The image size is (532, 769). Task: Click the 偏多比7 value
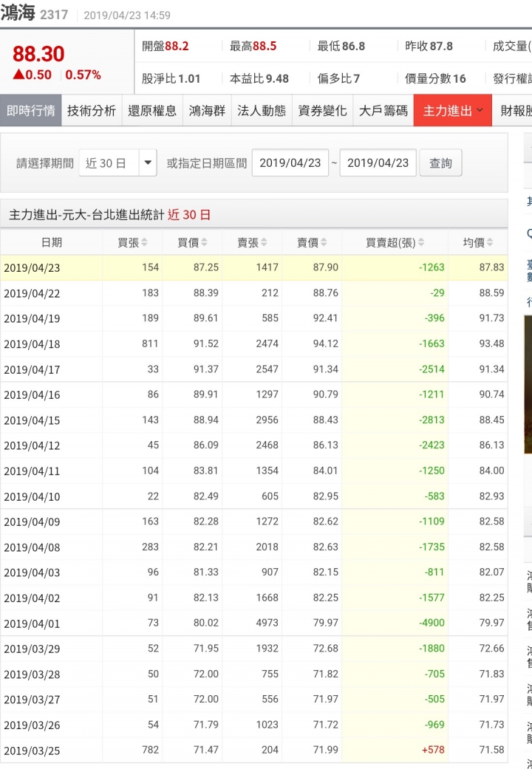(338, 78)
